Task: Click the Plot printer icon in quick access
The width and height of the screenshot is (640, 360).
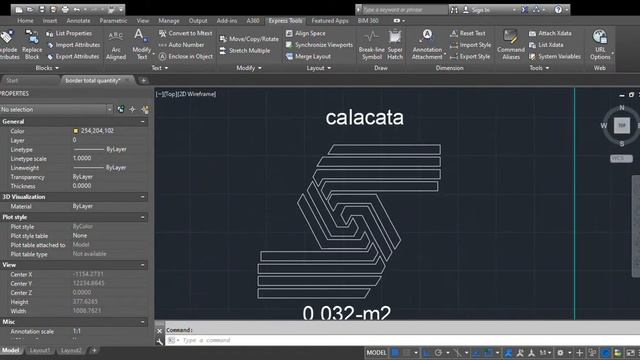Action: click(x=65, y=9)
